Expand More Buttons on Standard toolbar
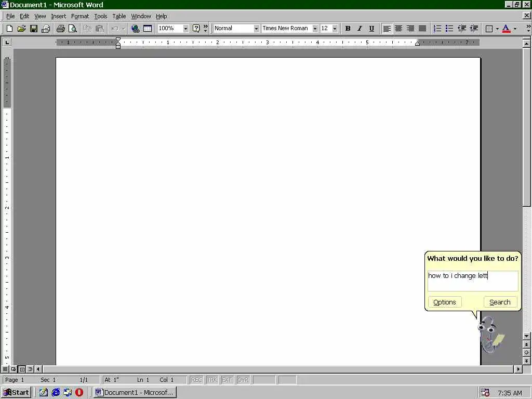 coord(205,29)
